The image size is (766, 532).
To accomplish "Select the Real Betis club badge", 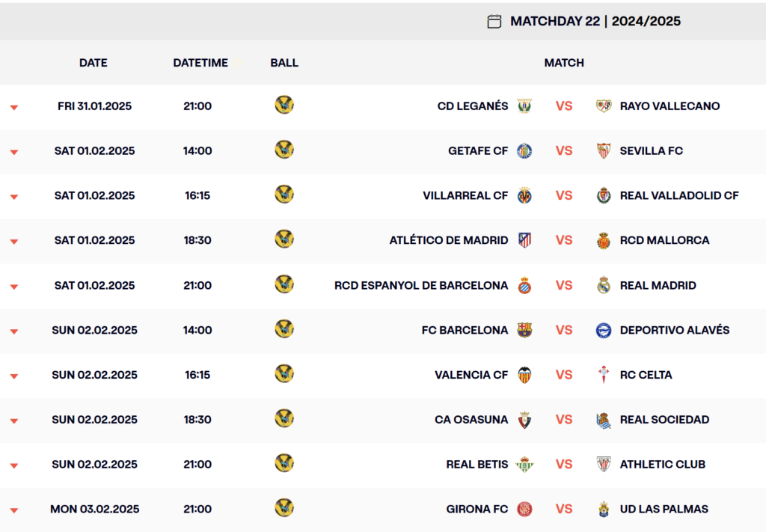I will (x=524, y=465).
